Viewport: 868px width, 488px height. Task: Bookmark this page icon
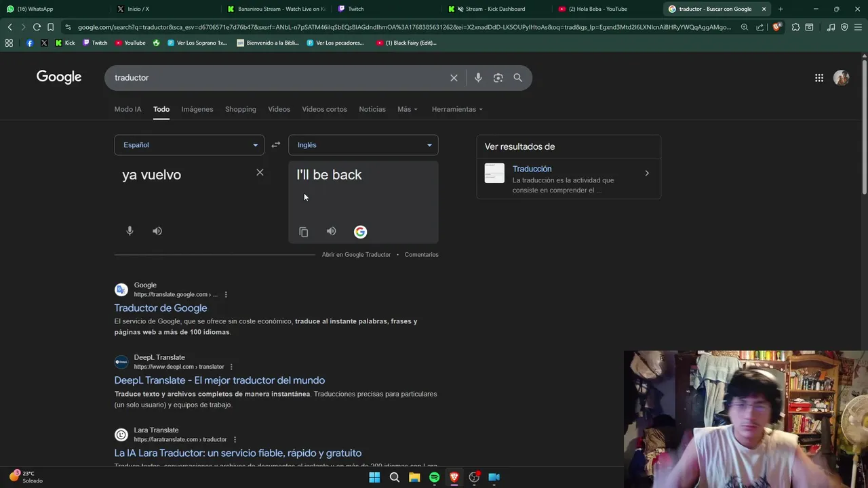click(x=50, y=27)
